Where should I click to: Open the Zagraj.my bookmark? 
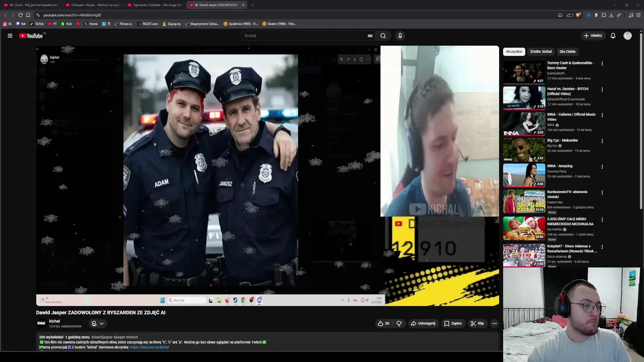(x=172, y=24)
